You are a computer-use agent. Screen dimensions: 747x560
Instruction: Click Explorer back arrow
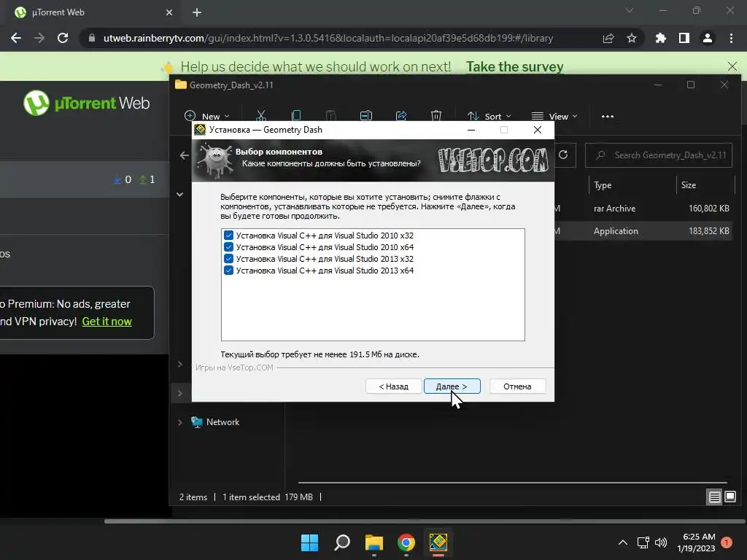(x=185, y=155)
